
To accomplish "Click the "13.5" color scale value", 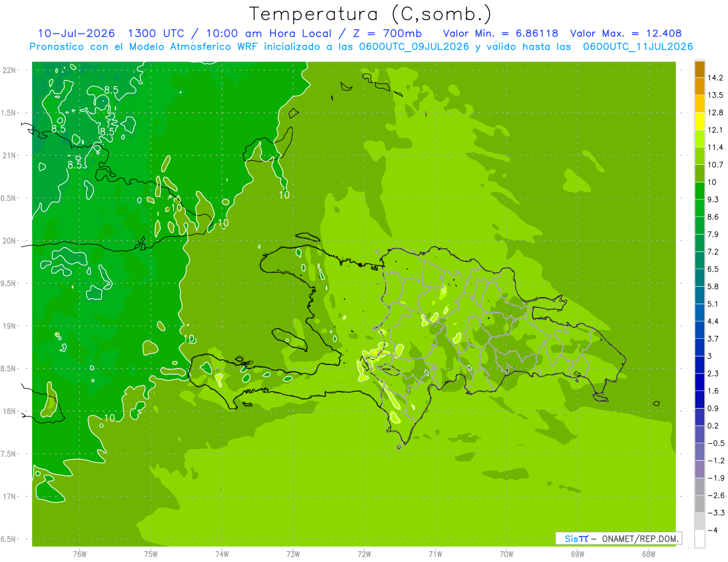I will [715, 95].
